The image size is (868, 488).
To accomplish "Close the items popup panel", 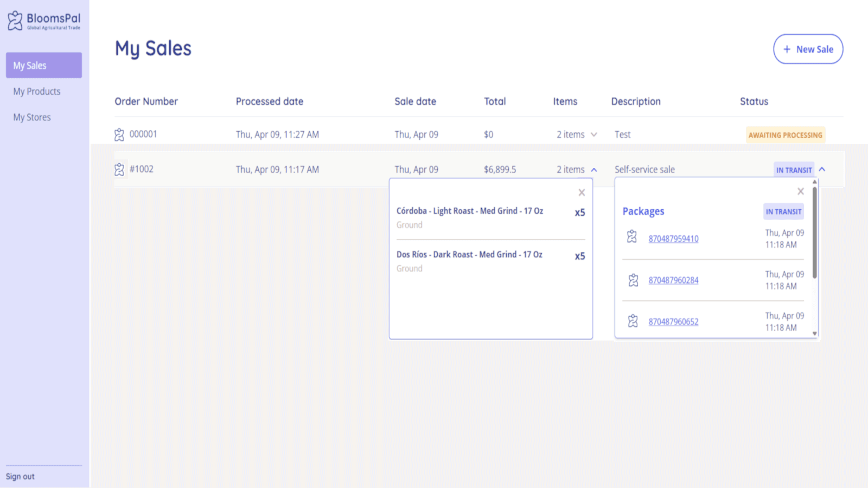I will pos(582,192).
